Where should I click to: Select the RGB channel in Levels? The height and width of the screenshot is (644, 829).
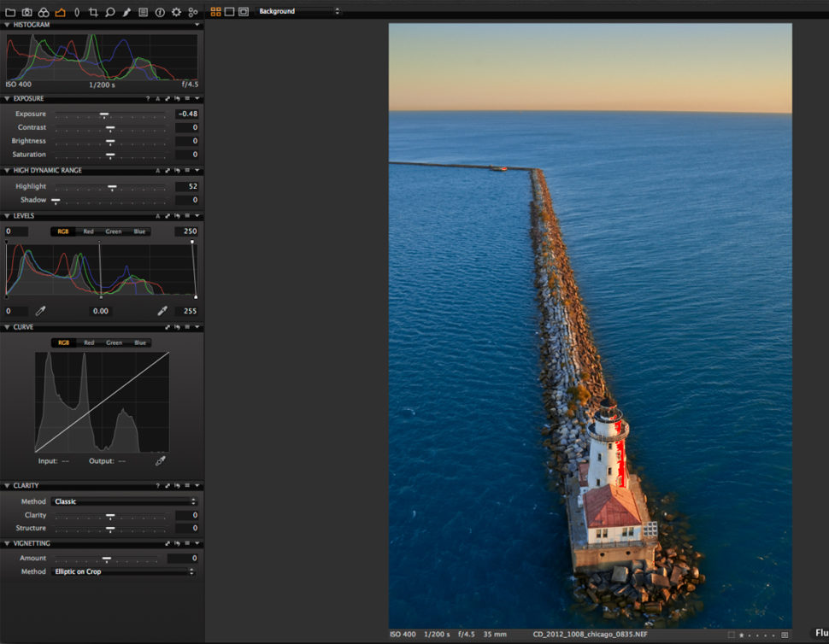coord(63,231)
